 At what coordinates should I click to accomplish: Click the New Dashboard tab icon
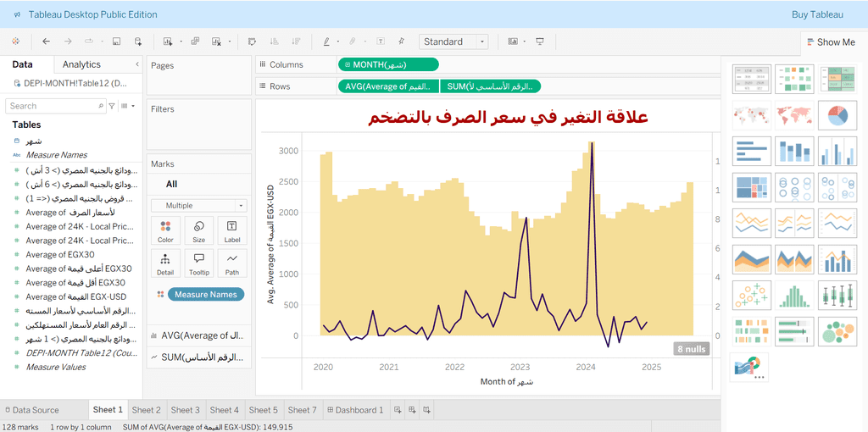pyautogui.click(x=412, y=410)
